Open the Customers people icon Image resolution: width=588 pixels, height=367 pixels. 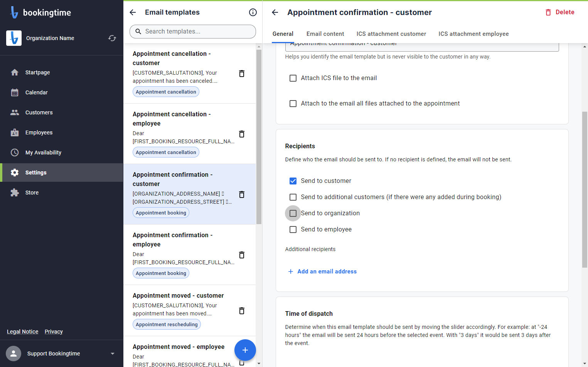[15, 112]
